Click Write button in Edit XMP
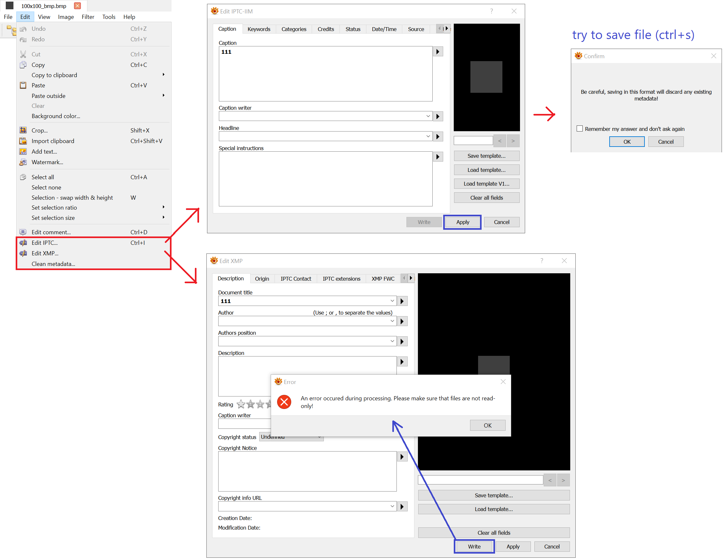 pyautogui.click(x=474, y=546)
